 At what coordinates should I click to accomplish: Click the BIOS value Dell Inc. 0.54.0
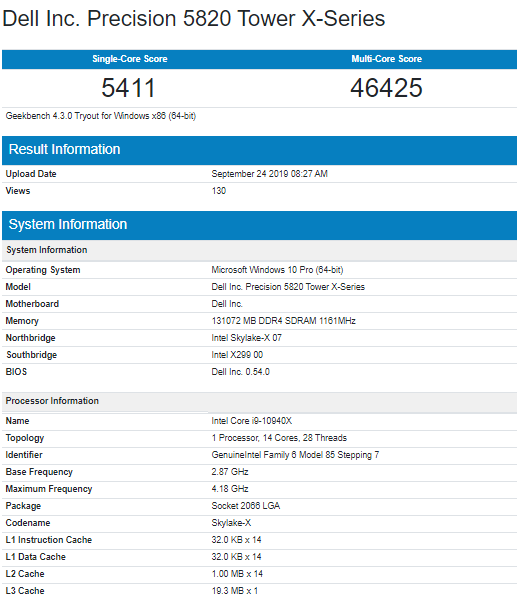pyautogui.click(x=241, y=372)
